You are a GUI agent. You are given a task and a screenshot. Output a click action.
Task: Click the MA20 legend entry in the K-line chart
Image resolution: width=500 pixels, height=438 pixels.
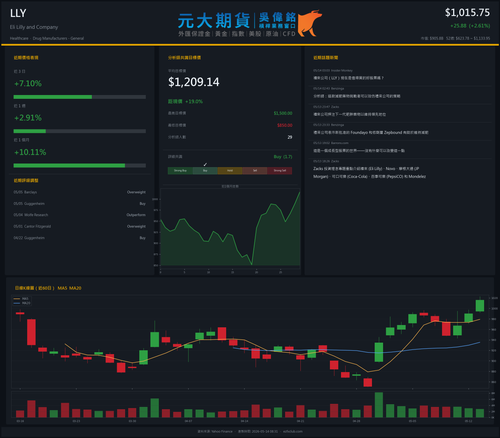coord(22,303)
